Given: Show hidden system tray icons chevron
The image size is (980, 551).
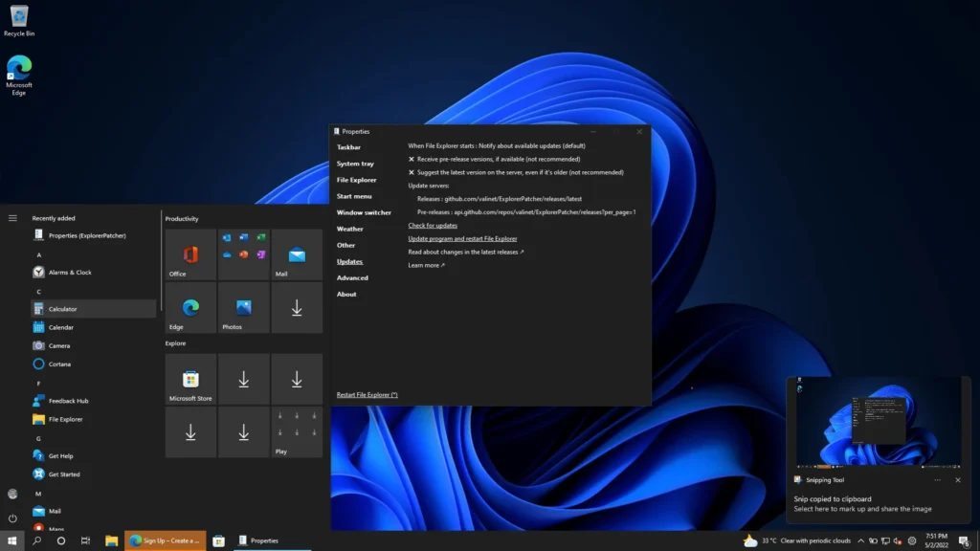Looking at the screenshot, I should coord(860,541).
